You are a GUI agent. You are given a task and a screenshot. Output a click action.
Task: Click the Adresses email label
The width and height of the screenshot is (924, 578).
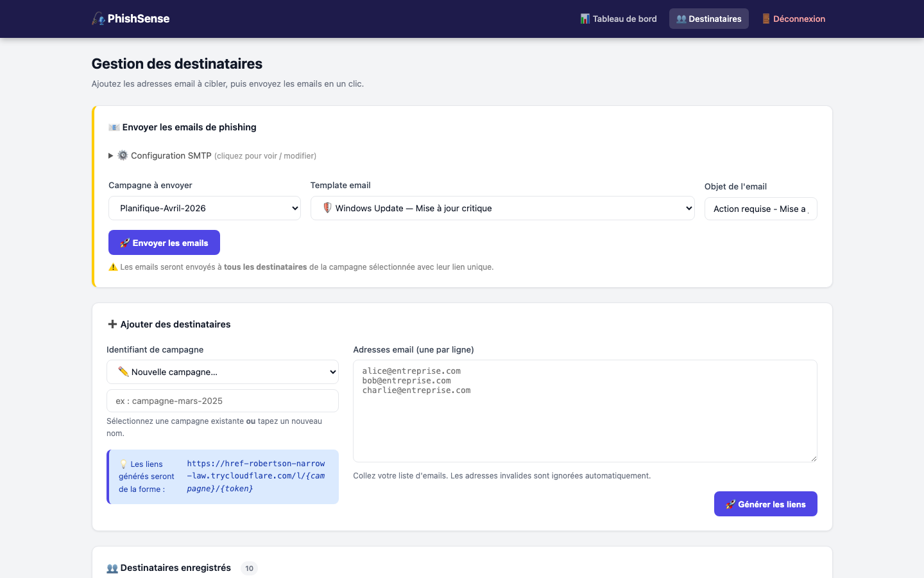click(413, 349)
